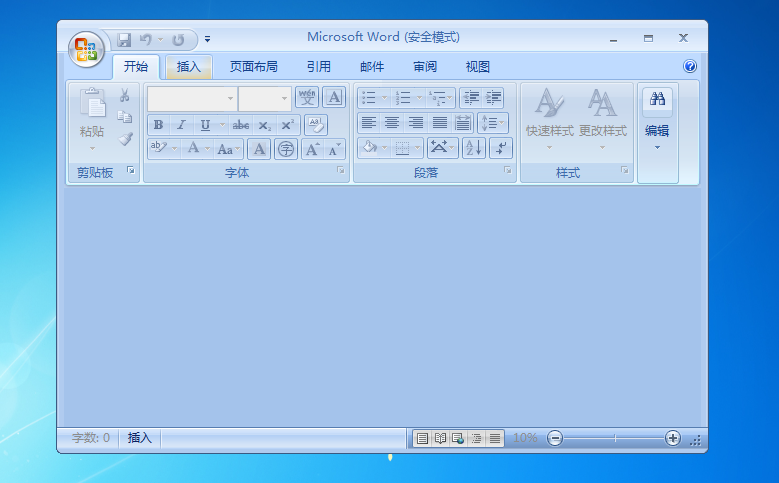
Task: Toggle Italic formatting
Action: coord(181,125)
